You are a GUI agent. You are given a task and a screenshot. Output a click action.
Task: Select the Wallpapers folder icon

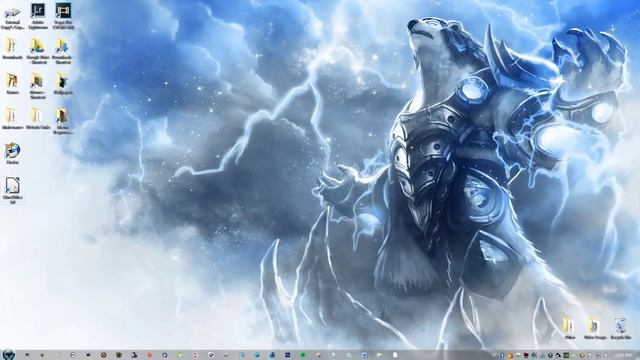coord(62,84)
